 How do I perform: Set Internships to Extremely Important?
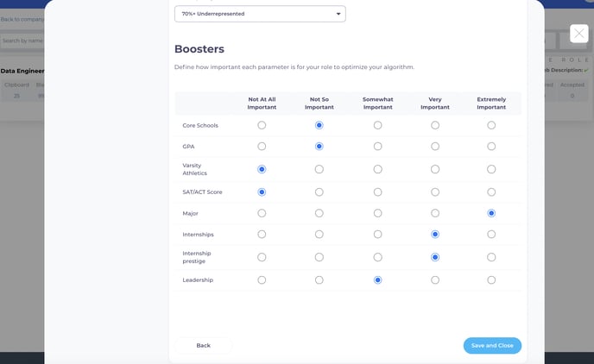pyautogui.click(x=491, y=234)
